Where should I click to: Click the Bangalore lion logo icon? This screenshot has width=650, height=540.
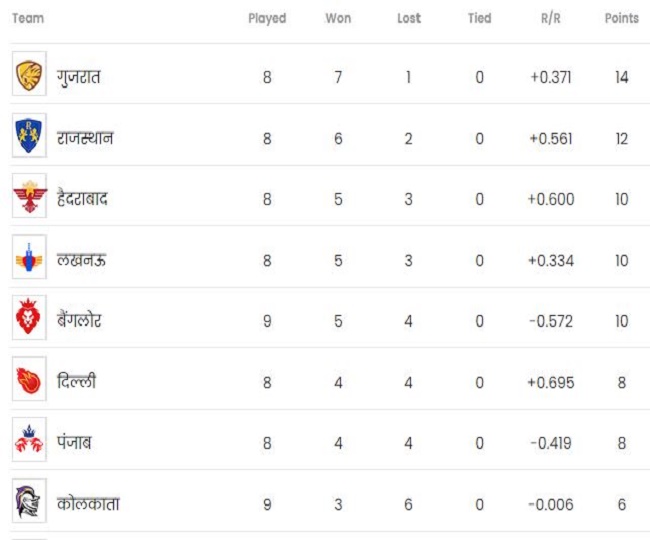[29, 320]
